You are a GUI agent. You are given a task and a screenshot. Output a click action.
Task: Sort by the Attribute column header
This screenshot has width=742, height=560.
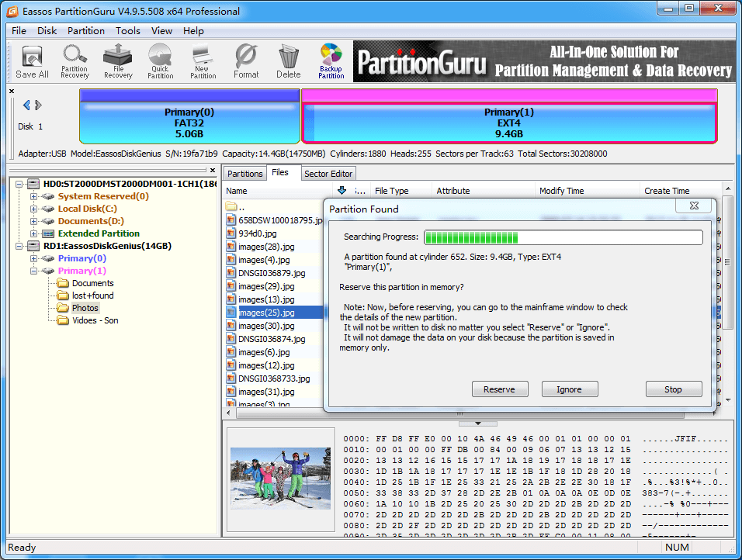pyautogui.click(x=483, y=191)
